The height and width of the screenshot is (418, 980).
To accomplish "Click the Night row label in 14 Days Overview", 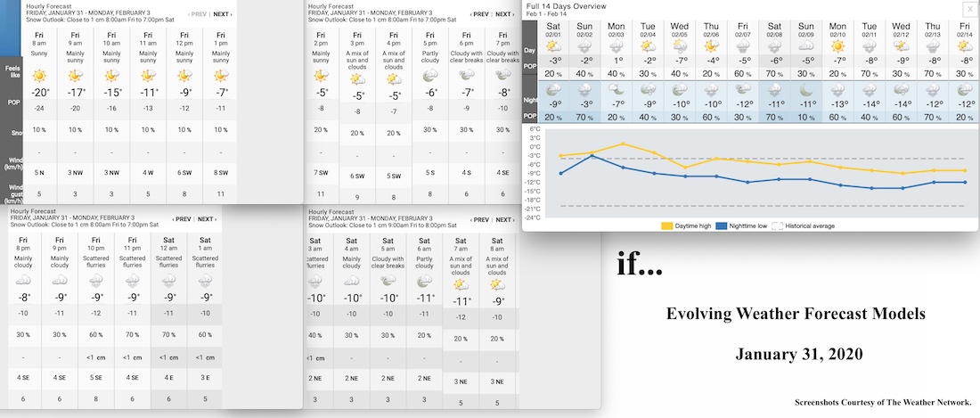I will [x=528, y=99].
